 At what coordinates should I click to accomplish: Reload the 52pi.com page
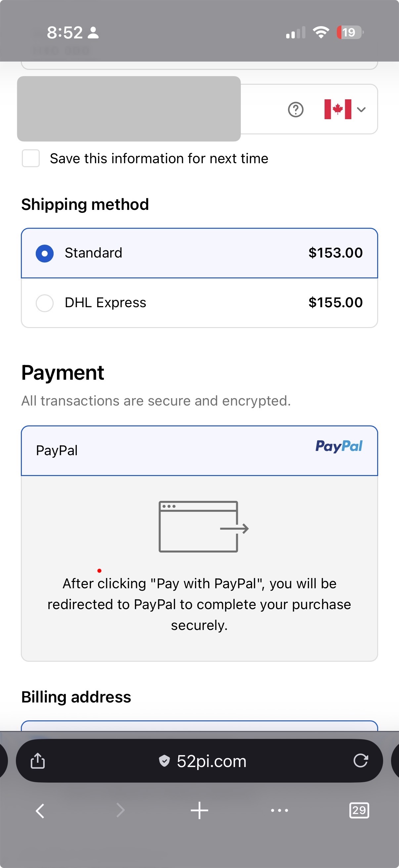[x=360, y=760]
